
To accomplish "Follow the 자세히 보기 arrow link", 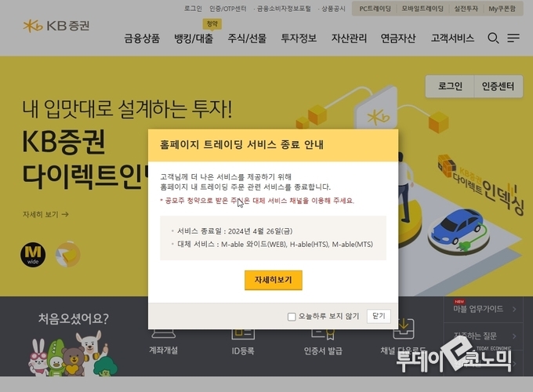I will click(x=45, y=215).
